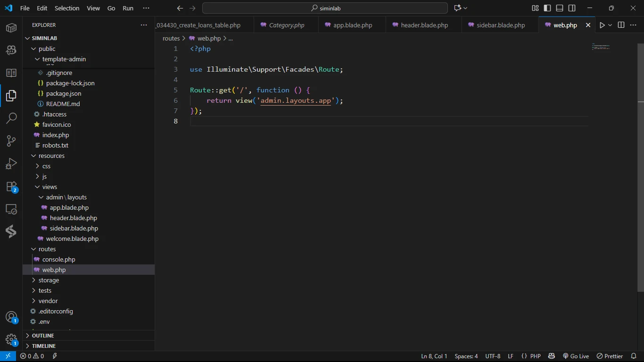Open the Search view in activity bar

click(x=11, y=118)
